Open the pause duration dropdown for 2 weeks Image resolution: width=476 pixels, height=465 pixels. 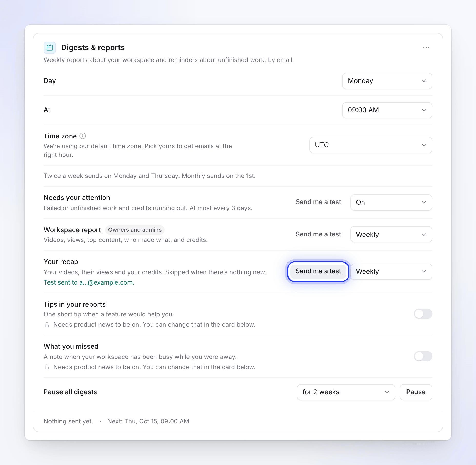point(346,392)
